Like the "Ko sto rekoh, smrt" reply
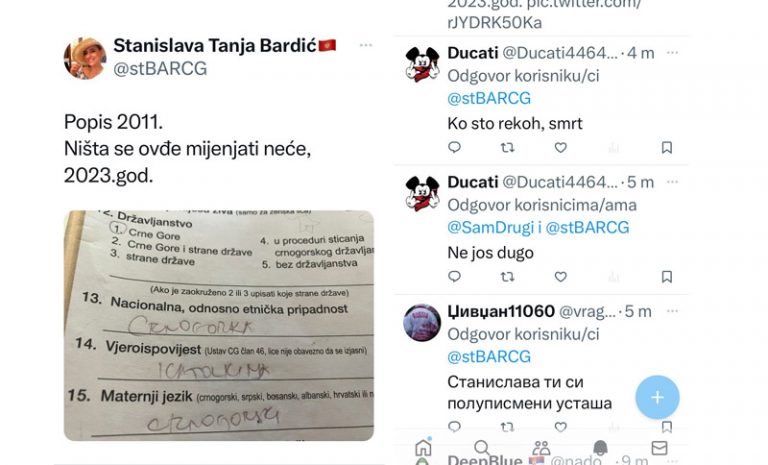This screenshot has width=768, height=465. (560, 147)
